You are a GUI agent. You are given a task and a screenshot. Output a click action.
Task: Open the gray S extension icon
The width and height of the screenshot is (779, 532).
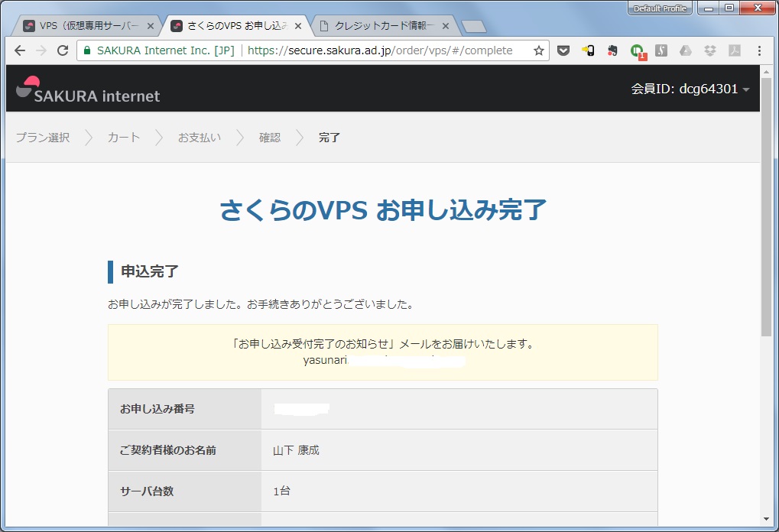click(661, 50)
